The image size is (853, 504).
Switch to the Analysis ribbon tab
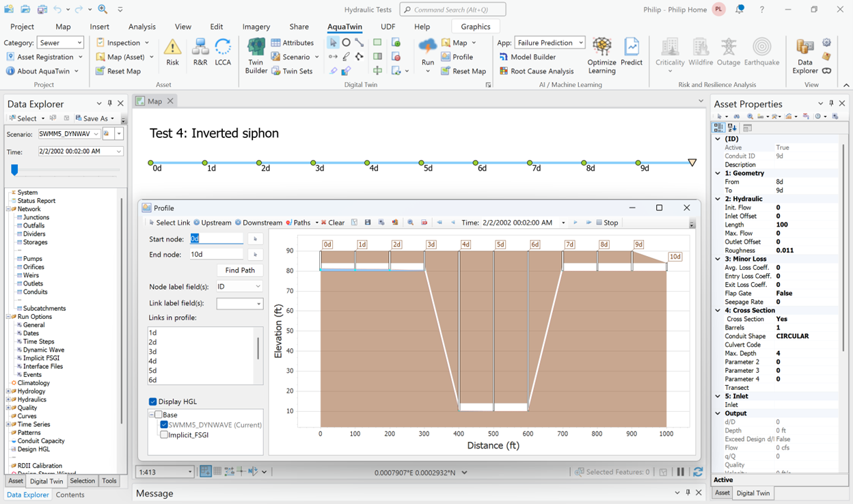tap(142, 27)
